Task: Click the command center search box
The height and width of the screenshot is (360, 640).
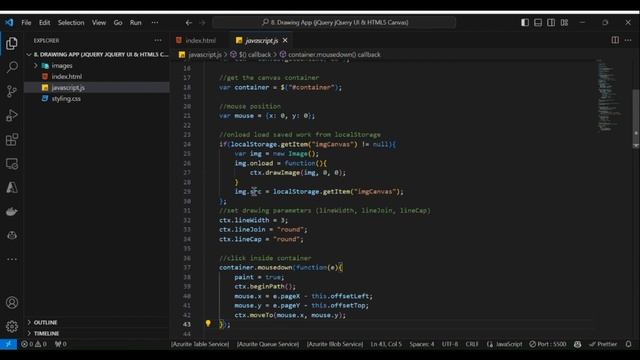Action: pyautogui.click(x=334, y=22)
